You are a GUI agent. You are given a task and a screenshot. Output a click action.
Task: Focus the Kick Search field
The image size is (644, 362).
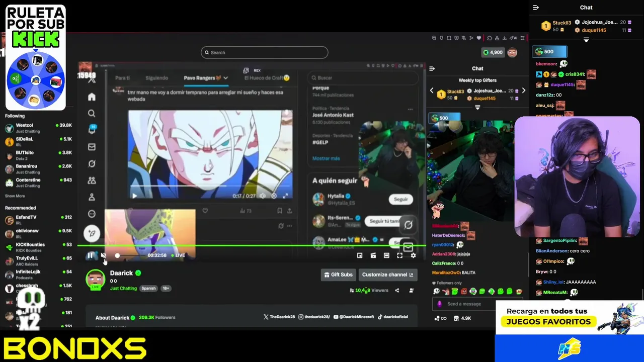click(x=265, y=52)
